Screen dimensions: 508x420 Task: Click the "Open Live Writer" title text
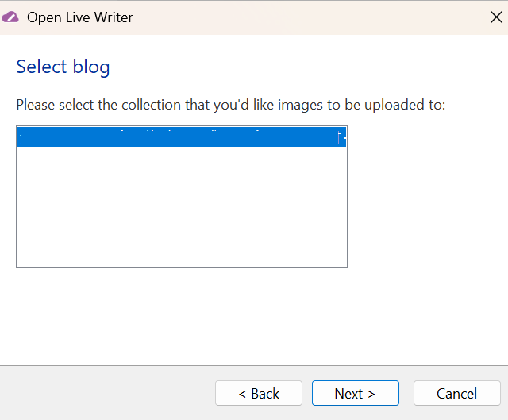(x=80, y=17)
